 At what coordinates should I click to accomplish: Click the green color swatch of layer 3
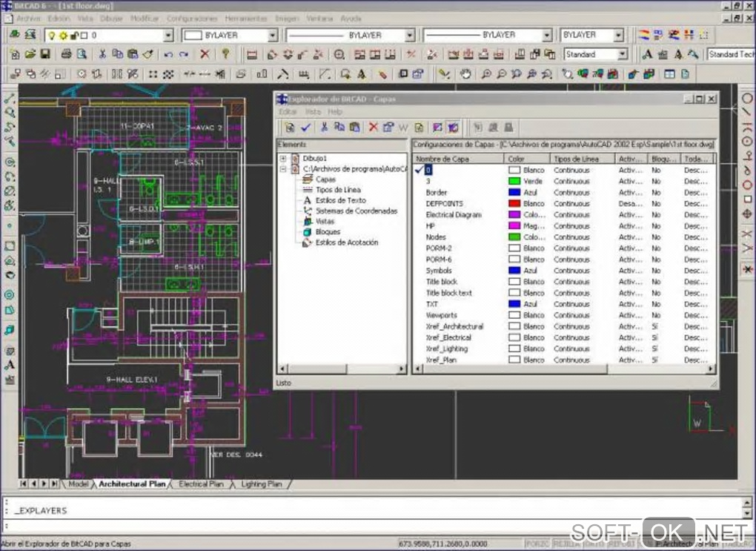514,181
